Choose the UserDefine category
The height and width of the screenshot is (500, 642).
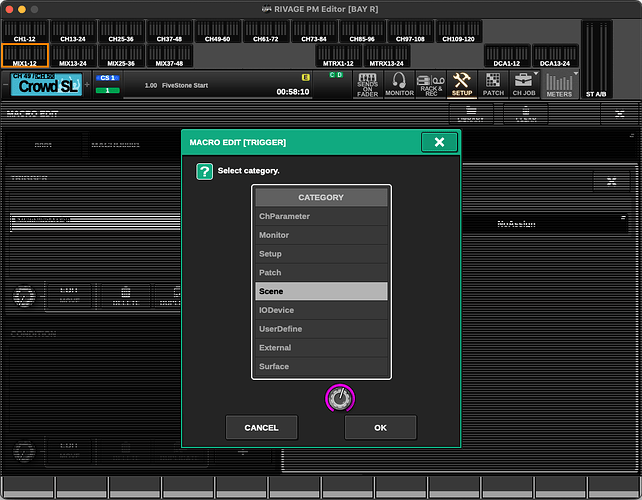pos(321,329)
